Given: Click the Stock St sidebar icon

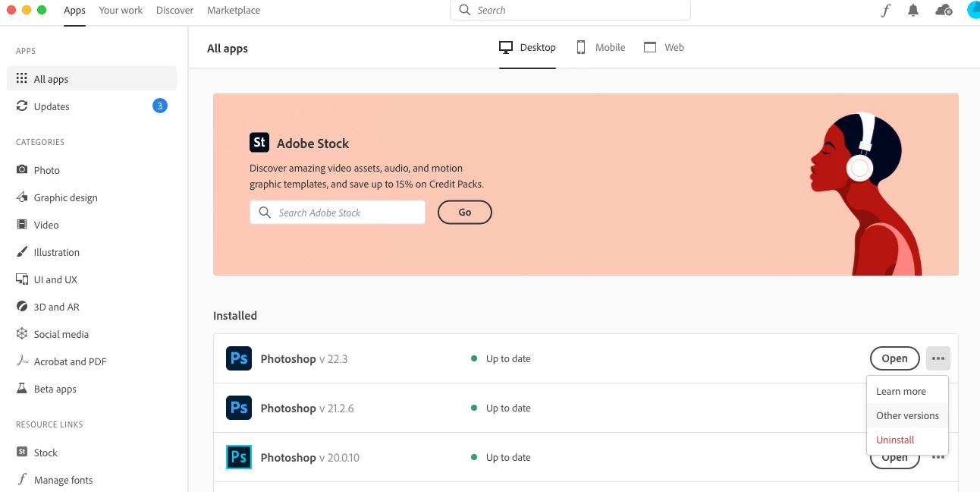Looking at the screenshot, I should [x=22, y=452].
